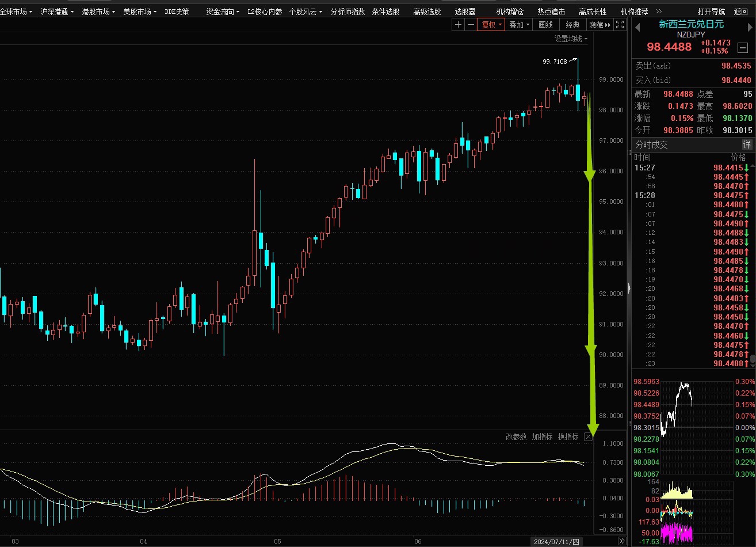This screenshot has height=547, width=756.
Task: Open the 全球市场 menu
Action: click(16, 12)
